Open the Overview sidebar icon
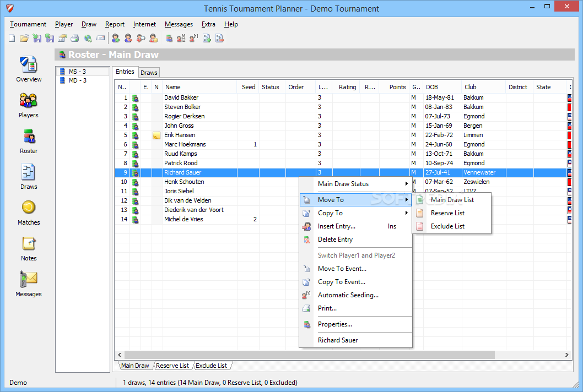This screenshot has height=392, width=583. [x=29, y=69]
